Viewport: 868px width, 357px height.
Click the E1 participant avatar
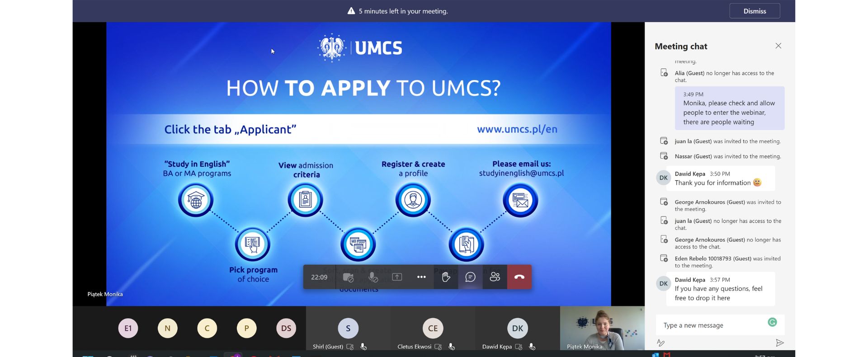coord(128,329)
